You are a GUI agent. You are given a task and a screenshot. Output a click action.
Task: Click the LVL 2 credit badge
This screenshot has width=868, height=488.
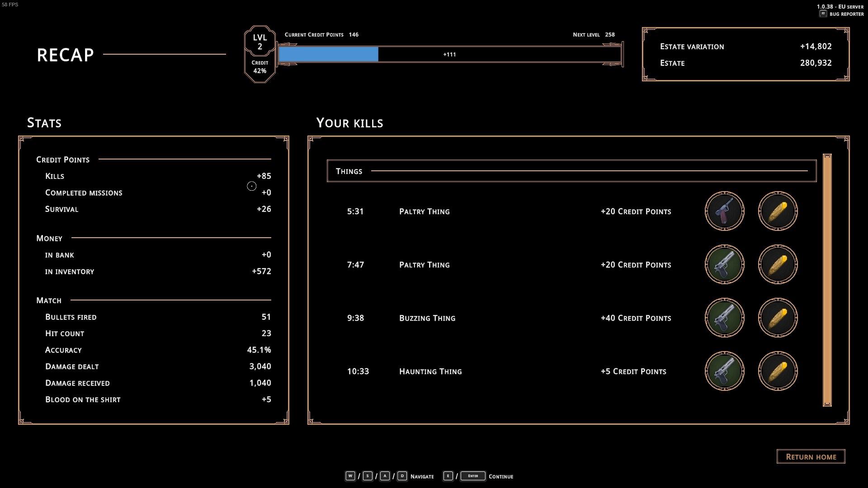(x=260, y=54)
